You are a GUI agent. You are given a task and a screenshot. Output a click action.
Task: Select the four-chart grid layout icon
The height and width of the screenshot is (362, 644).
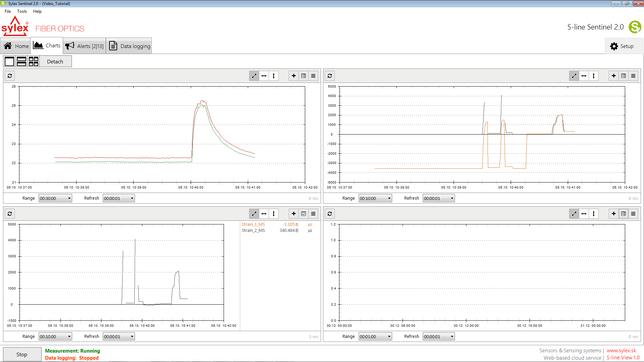point(34,61)
